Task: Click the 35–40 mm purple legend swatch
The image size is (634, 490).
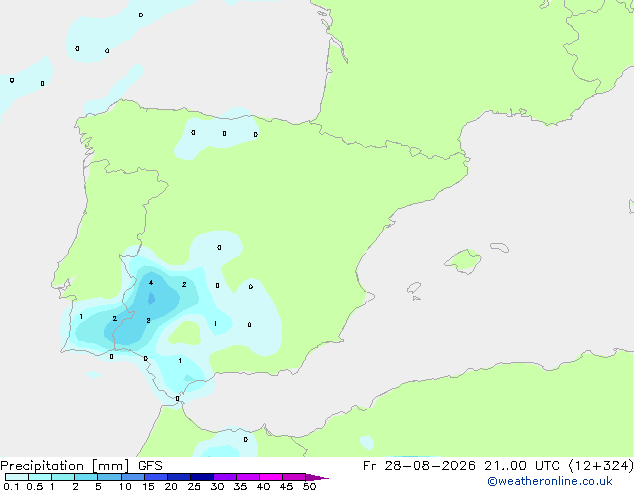Action: click(248, 477)
